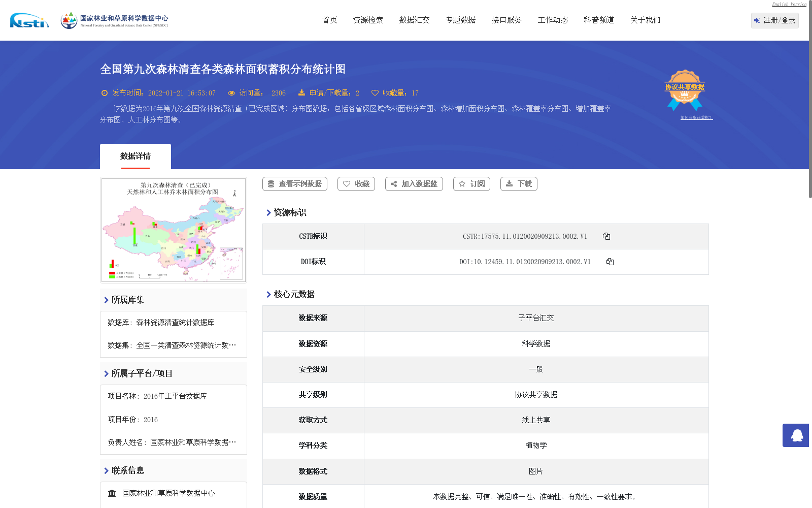
Task: Click the chevron beside 所属子平台/项目
Action: (106, 374)
